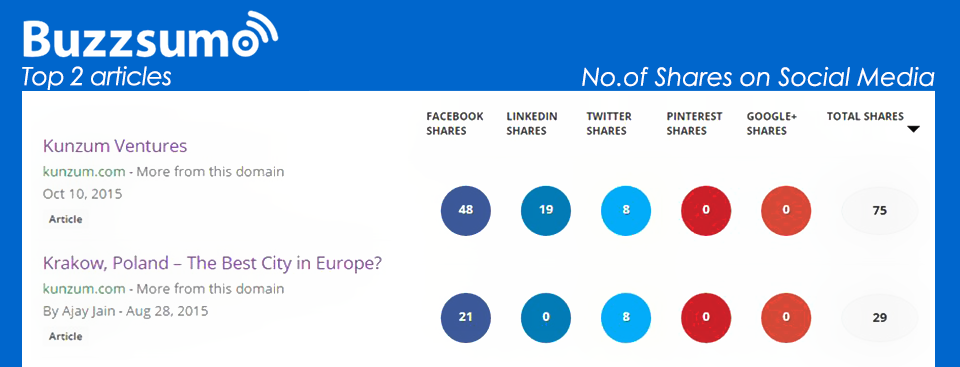Click the Article tag under Kunzum Ventures
960x367 pixels.
66,219
